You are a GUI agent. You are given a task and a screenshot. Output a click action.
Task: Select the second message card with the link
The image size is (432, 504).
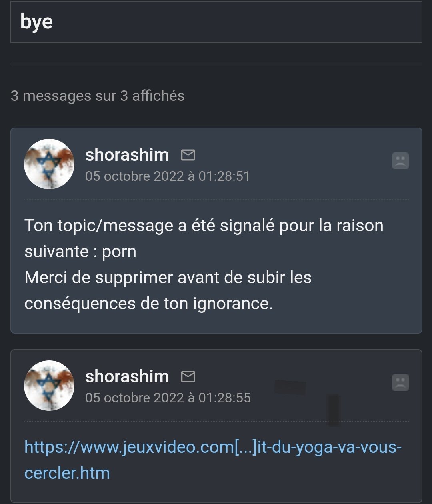click(x=216, y=426)
